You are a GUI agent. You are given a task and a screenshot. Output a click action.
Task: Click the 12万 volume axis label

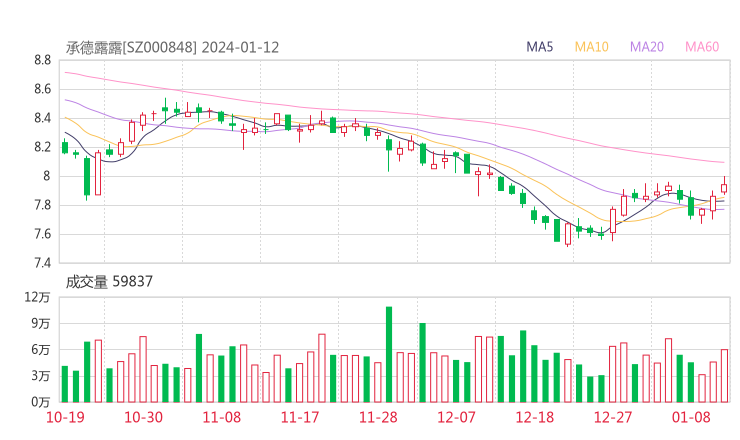pyautogui.click(x=37, y=297)
